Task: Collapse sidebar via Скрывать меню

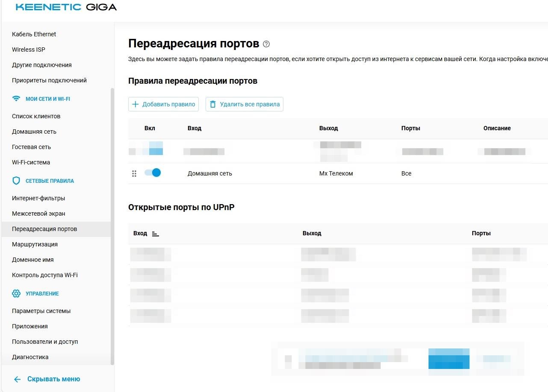Action: [53, 379]
